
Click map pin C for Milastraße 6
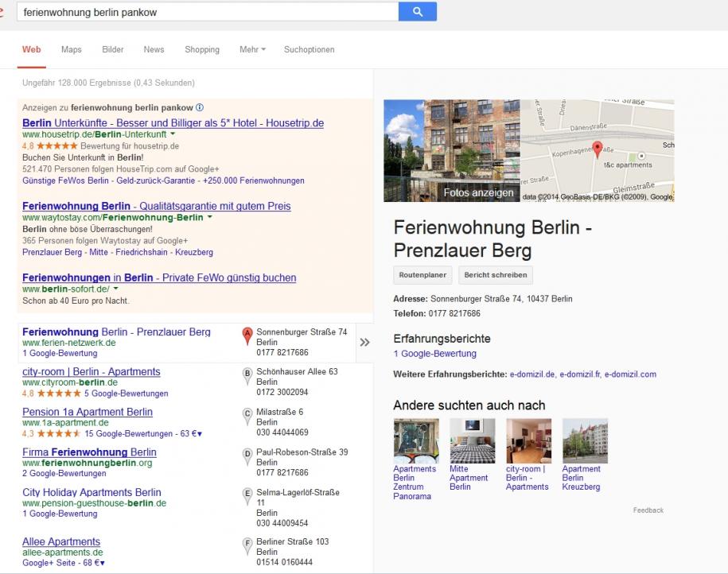[x=247, y=417]
